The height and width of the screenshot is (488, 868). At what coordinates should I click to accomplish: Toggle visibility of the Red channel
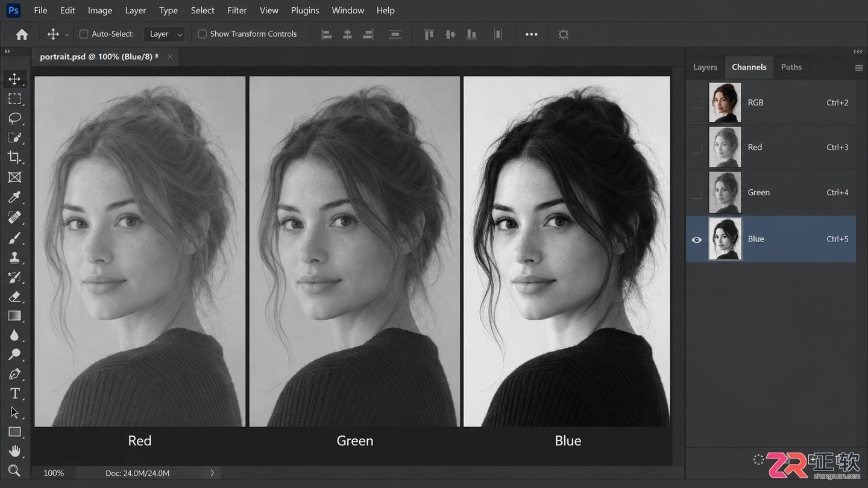click(697, 148)
